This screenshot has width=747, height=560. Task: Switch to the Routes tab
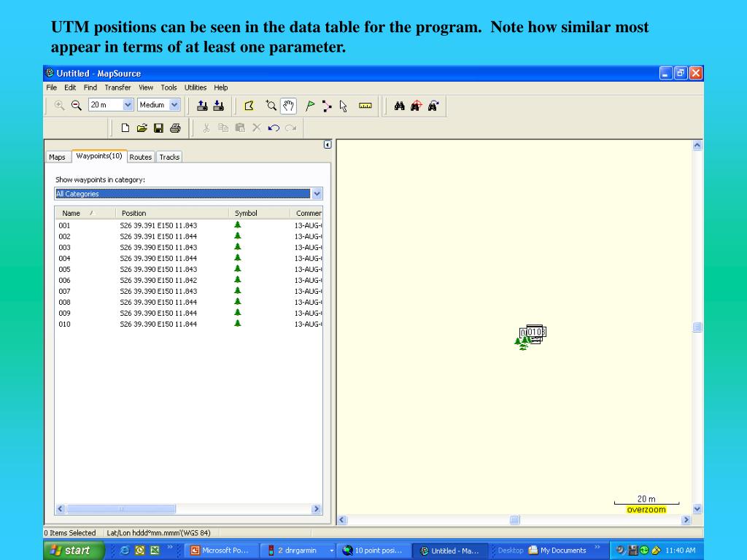tap(141, 157)
